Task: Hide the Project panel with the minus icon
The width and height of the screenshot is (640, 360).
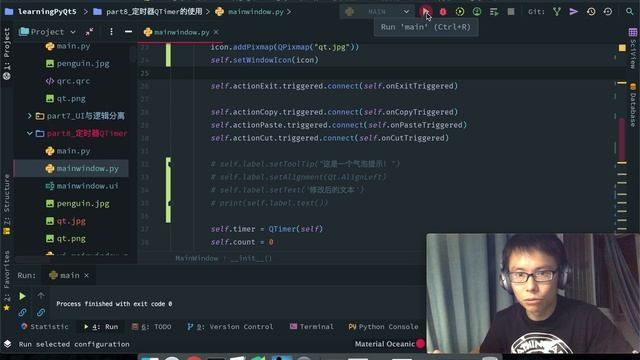Action: [128, 31]
